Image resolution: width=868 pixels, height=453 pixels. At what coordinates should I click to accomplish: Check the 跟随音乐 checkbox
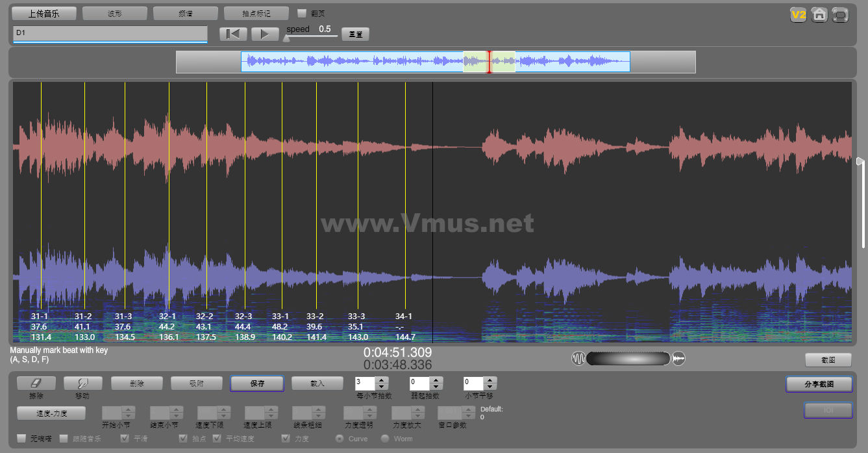pos(64,439)
